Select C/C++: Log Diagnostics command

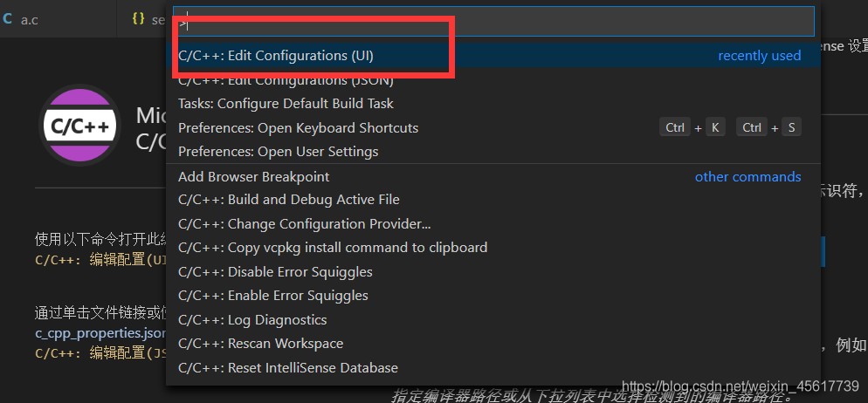coord(493,320)
